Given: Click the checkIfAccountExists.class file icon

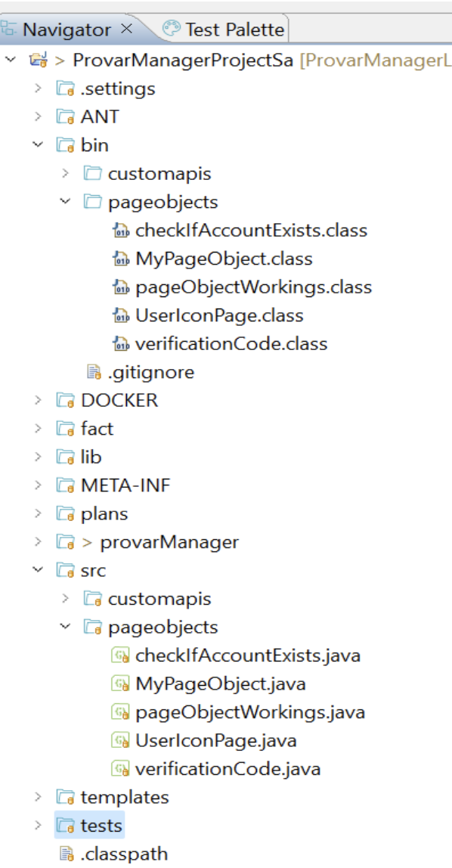Looking at the screenshot, I should click(x=120, y=231).
